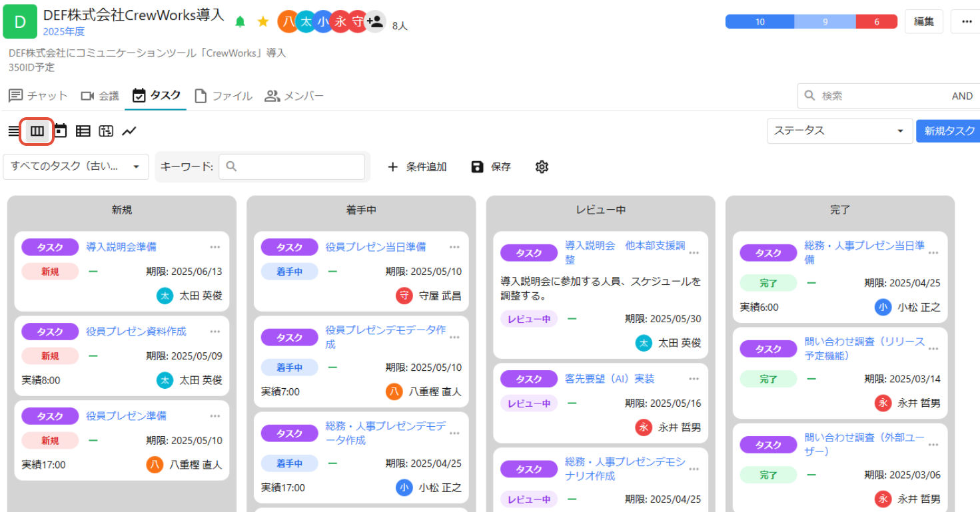
Task: Click the blue 小 member avatar in header
Action: pyautogui.click(x=322, y=21)
